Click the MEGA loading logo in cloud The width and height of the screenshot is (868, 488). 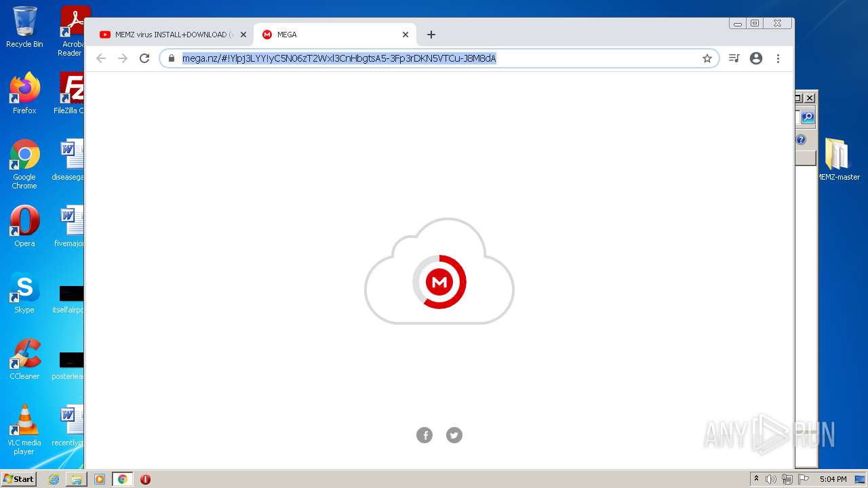(439, 271)
